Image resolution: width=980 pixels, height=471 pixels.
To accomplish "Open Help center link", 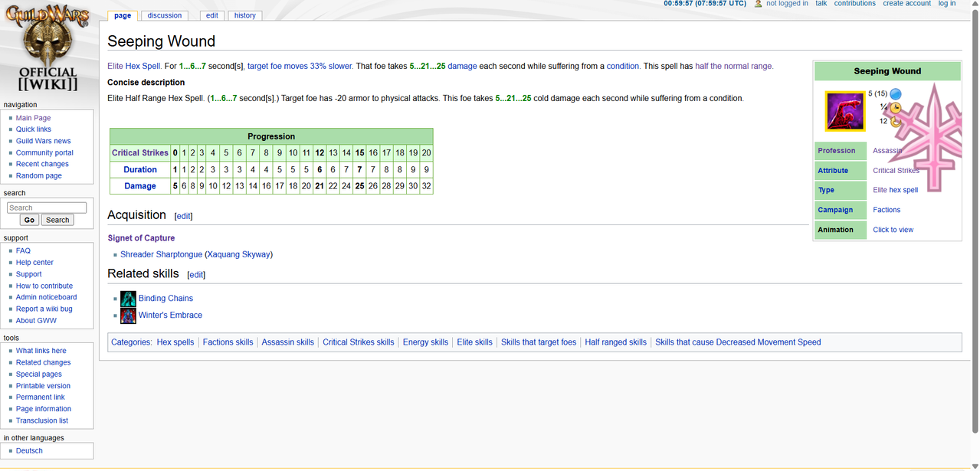I will click(34, 262).
